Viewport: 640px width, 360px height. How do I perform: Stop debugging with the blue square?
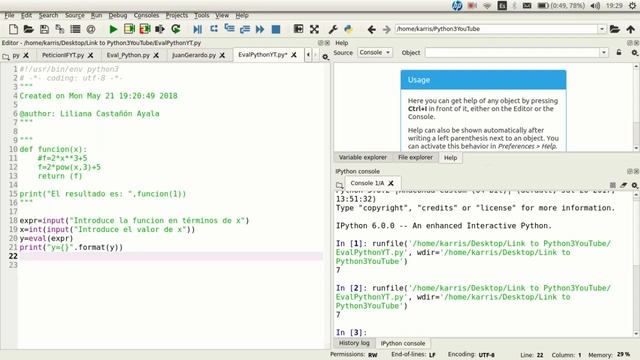click(x=276, y=29)
